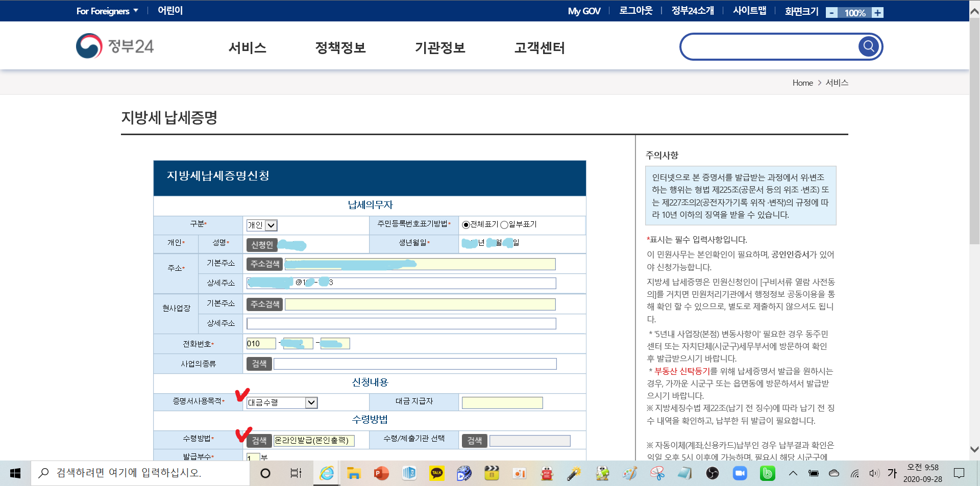
Task: Open File Explorer from taskbar
Action: tap(354, 473)
